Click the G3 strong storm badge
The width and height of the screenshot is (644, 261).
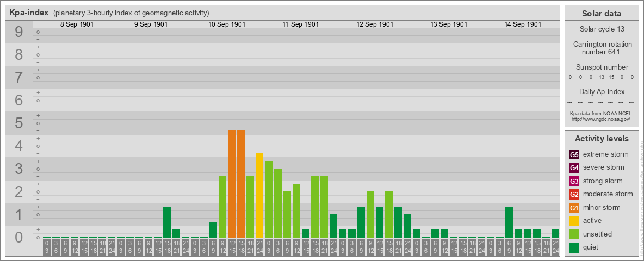tap(574, 181)
